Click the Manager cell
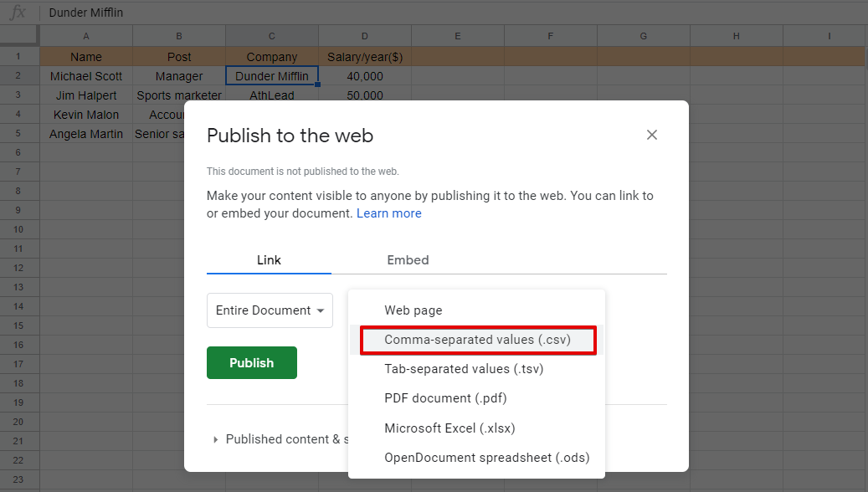 179,76
